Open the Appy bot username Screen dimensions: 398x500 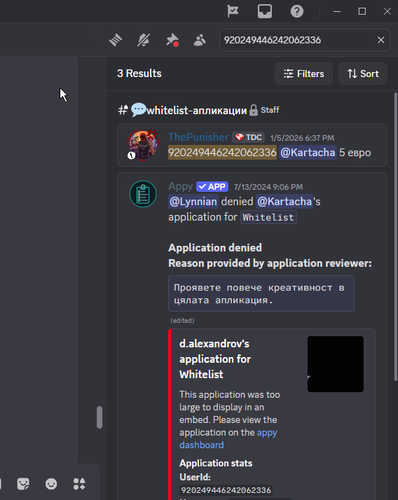click(180, 186)
